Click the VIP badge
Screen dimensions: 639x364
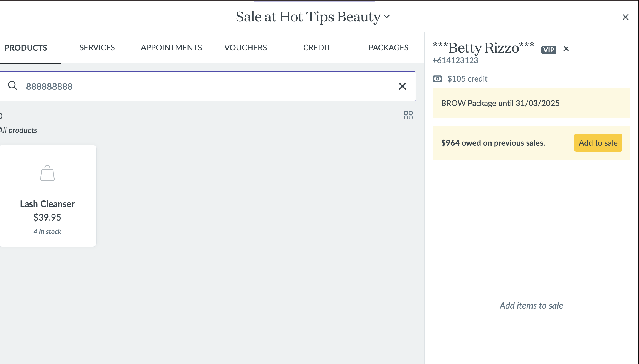coord(549,50)
